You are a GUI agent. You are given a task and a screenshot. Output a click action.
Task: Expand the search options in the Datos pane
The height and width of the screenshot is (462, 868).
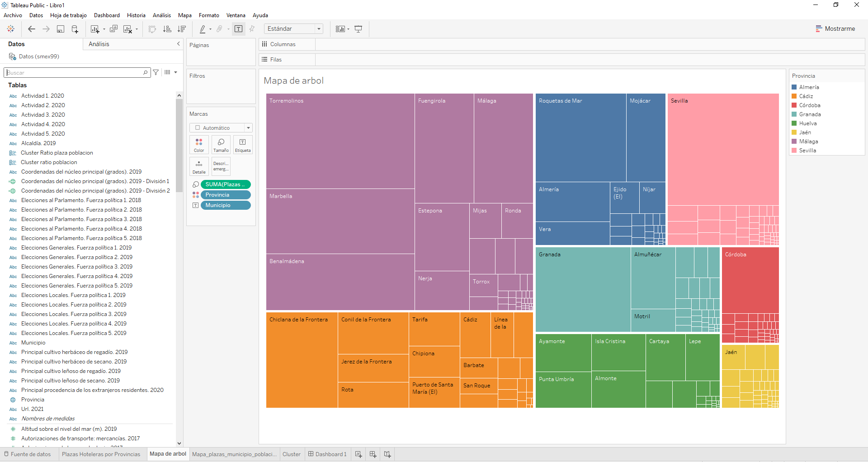click(x=176, y=72)
